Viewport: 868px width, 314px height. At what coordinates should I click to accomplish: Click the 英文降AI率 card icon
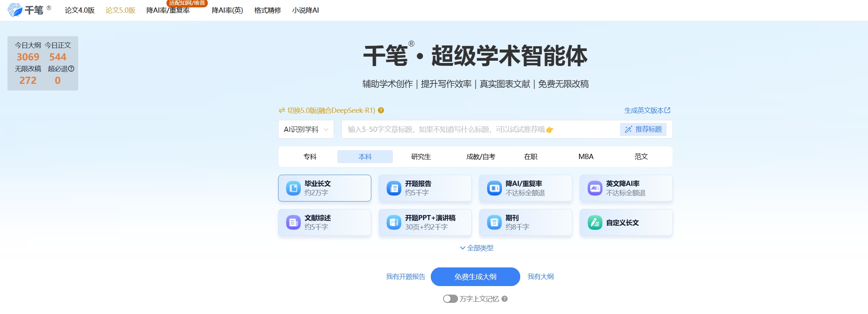[x=595, y=188]
